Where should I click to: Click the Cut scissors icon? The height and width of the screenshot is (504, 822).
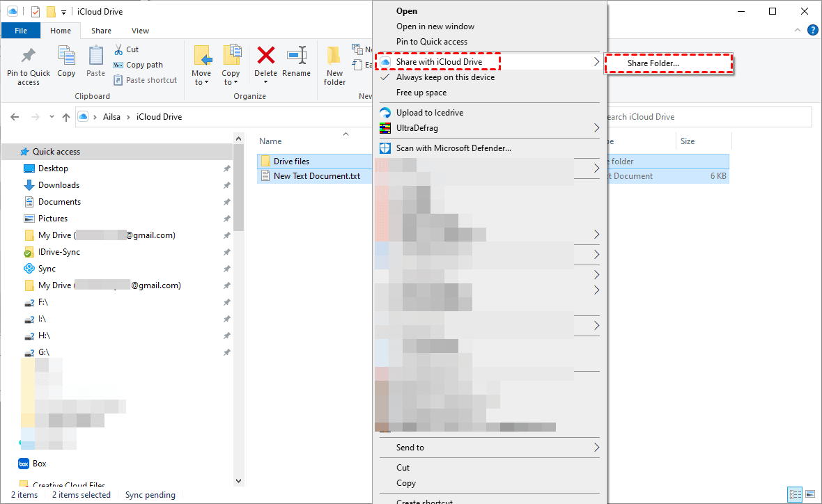click(118, 49)
